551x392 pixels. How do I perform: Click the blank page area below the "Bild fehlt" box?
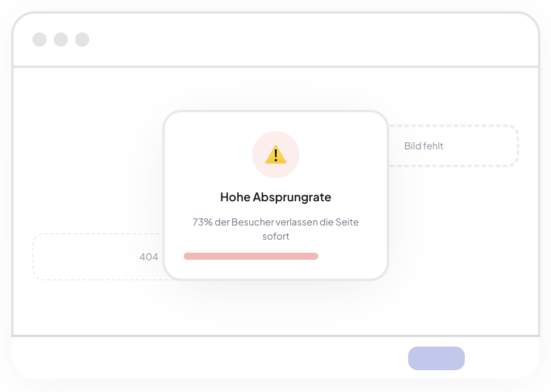tap(464, 246)
